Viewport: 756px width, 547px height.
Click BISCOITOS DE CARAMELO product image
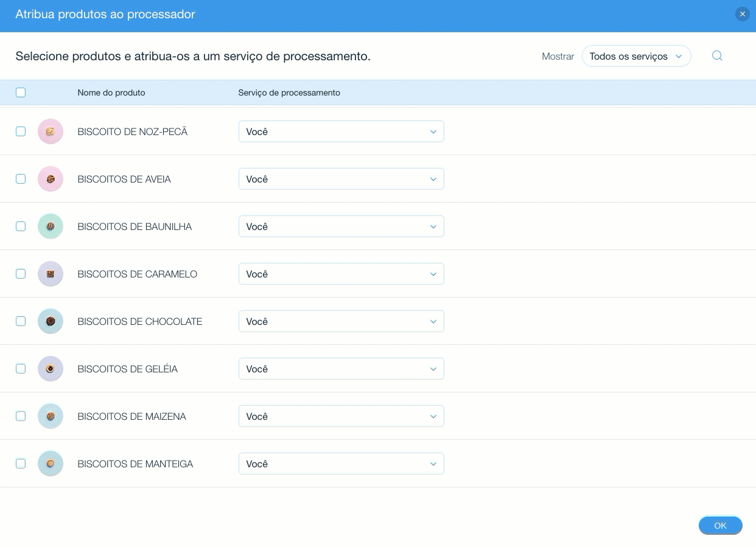point(51,274)
